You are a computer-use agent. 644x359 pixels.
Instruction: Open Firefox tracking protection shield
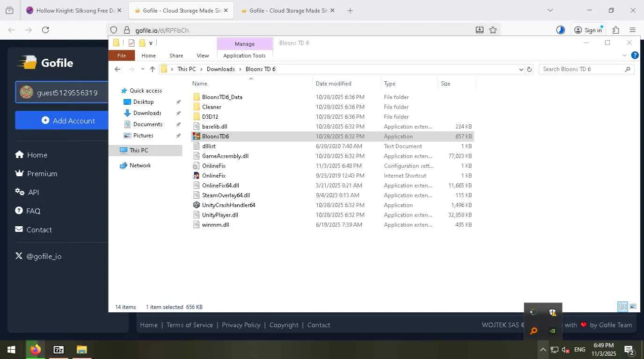point(114,30)
